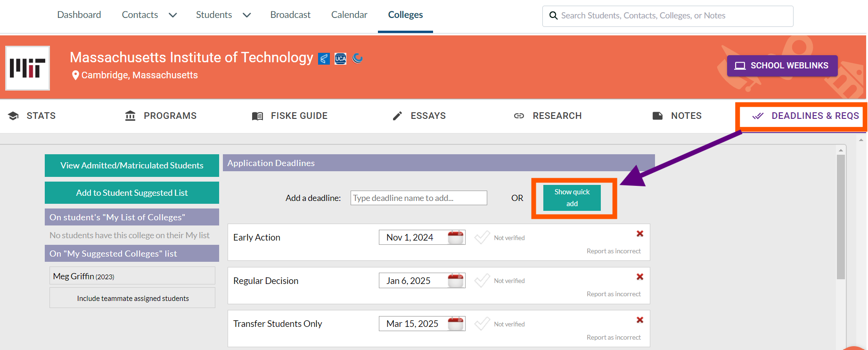The width and height of the screenshot is (868, 350).
Task: Focus the Add a deadline name field
Action: coord(419,198)
